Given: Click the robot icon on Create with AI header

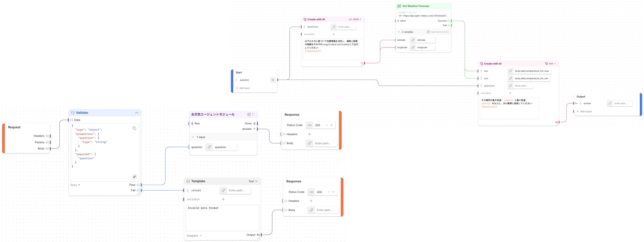Looking at the screenshot, I should 305,19.
